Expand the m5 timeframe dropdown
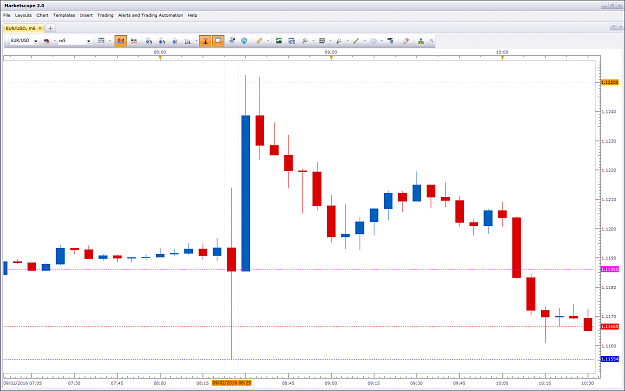Screen dimensions: 625x391 88,41
